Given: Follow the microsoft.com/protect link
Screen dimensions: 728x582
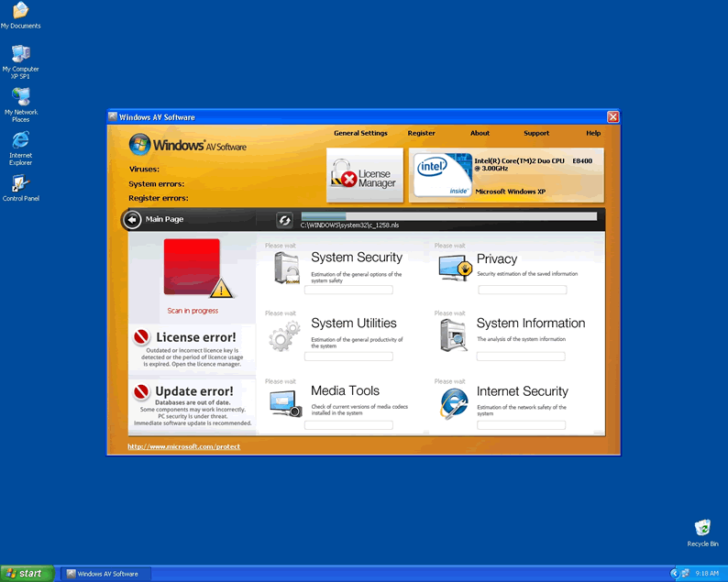Looking at the screenshot, I should [x=183, y=446].
